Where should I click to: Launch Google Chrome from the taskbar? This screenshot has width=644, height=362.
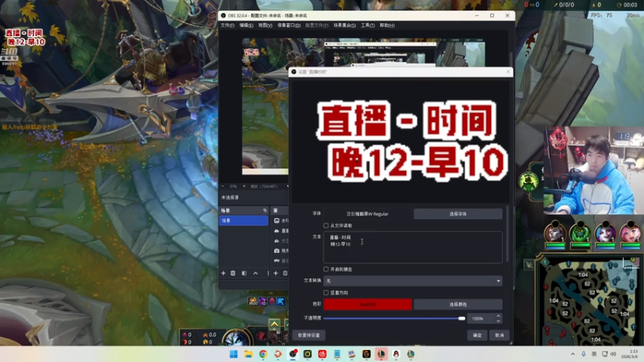tap(263, 354)
